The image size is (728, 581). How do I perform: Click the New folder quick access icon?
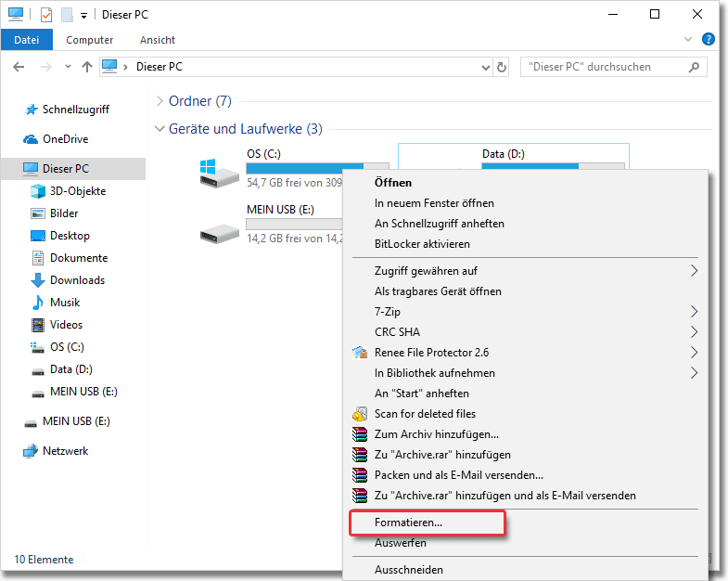tap(68, 15)
